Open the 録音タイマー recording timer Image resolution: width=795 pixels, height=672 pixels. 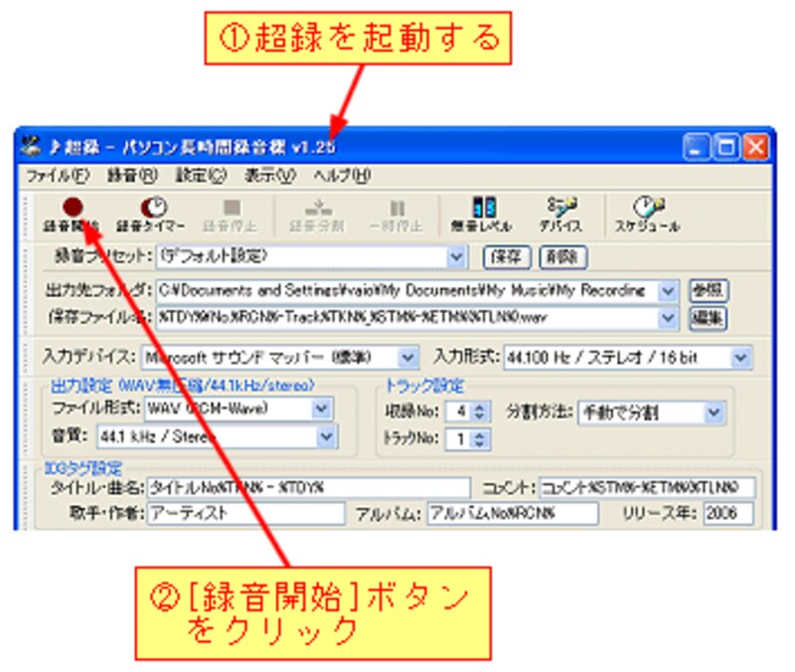click(x=151, y=215)
